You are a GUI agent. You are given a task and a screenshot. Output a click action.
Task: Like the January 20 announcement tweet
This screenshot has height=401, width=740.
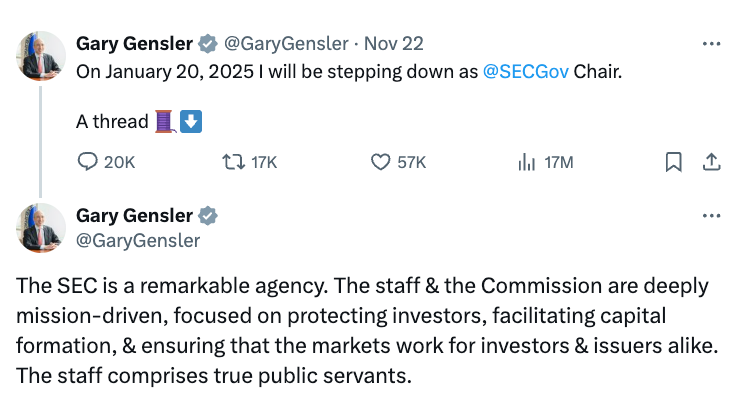point(380,162)
